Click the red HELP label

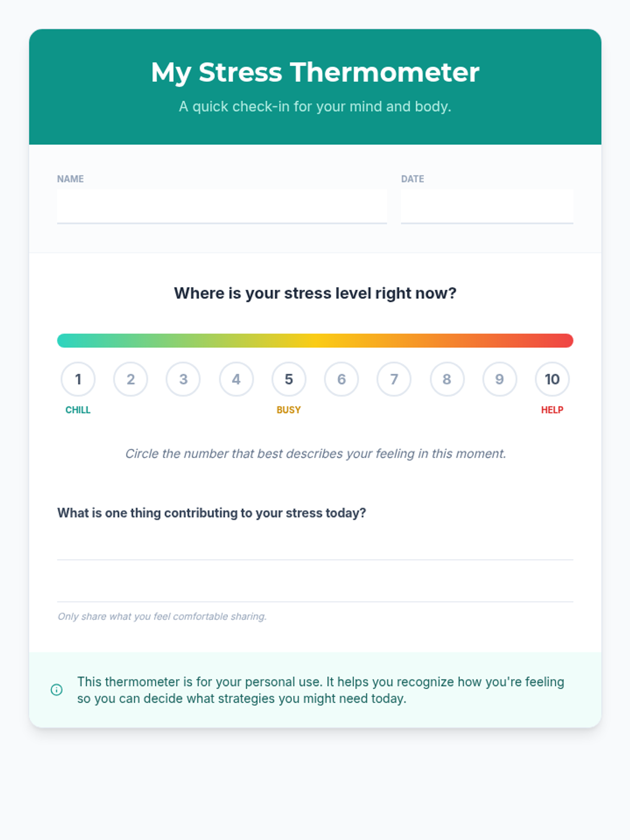pos(552,410)
